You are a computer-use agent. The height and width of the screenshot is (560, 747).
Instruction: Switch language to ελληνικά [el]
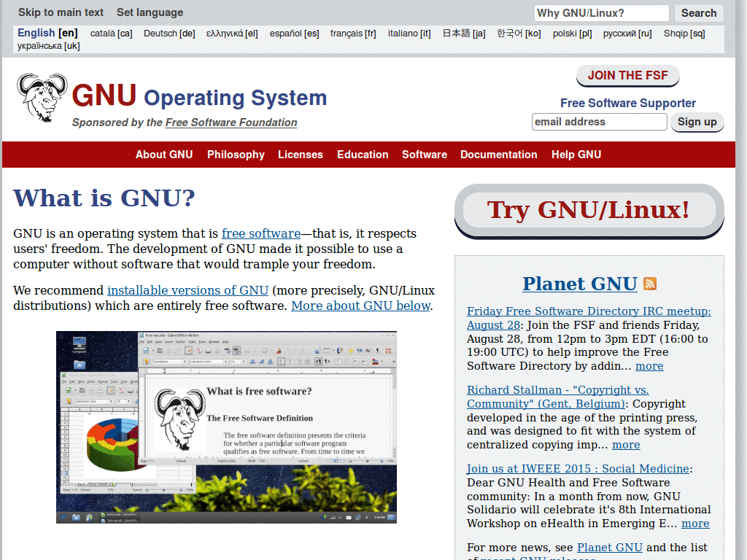[232, 34]
